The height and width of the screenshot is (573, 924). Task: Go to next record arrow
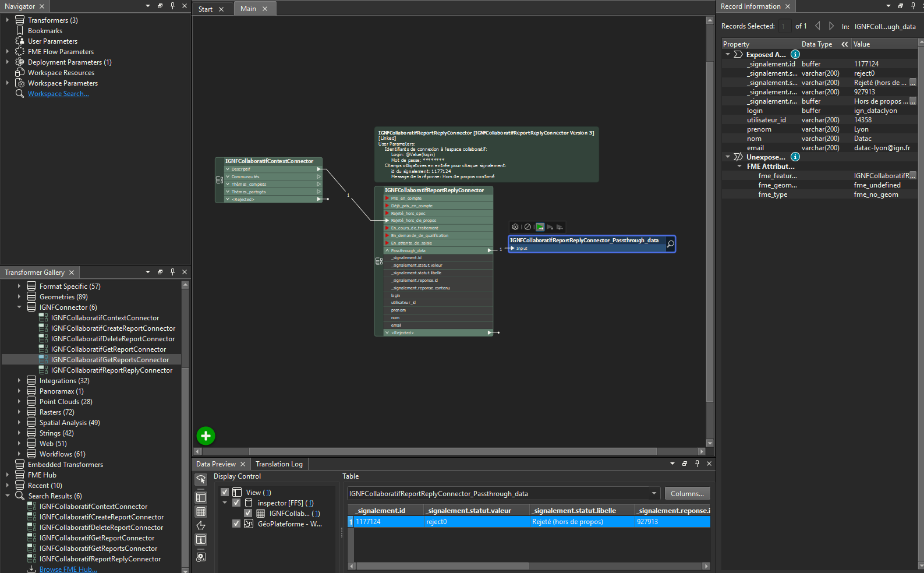click(x=831, y=26)
